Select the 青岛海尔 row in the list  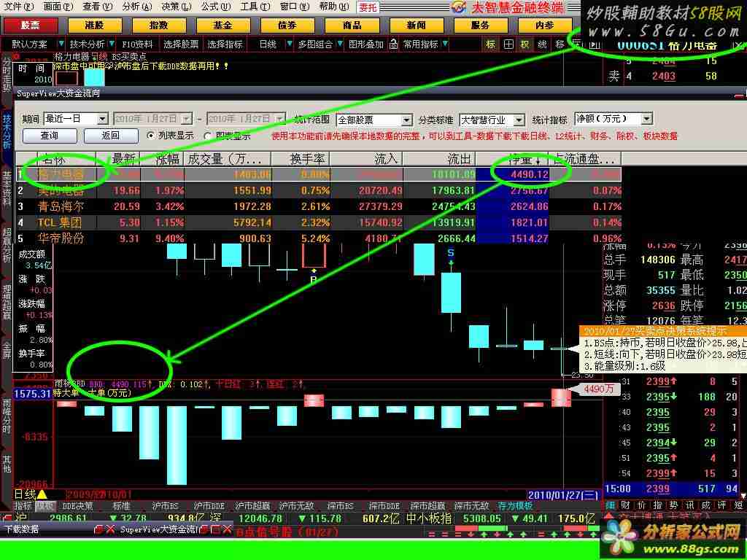tap(319, 206)
